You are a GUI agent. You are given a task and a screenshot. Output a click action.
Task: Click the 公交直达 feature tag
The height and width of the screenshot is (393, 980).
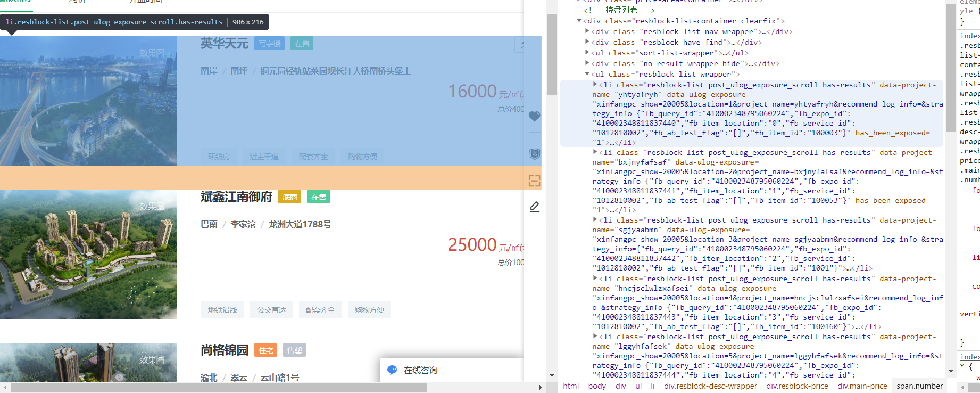271,310
